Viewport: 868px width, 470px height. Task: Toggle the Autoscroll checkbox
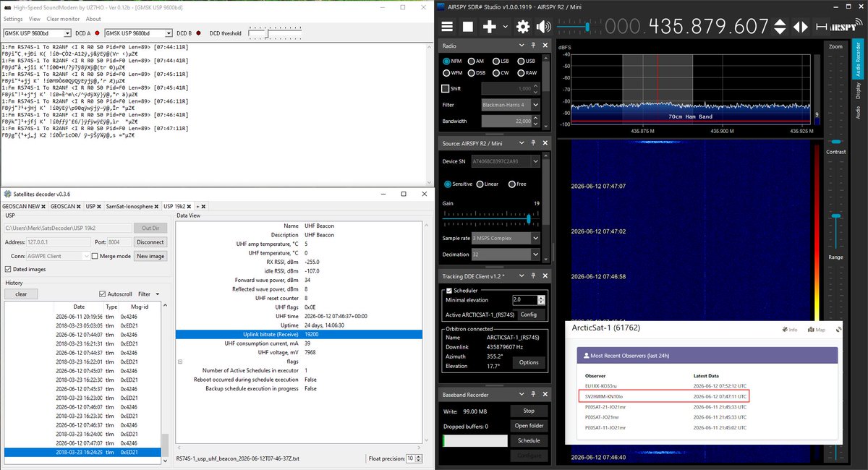click(102, 294)
